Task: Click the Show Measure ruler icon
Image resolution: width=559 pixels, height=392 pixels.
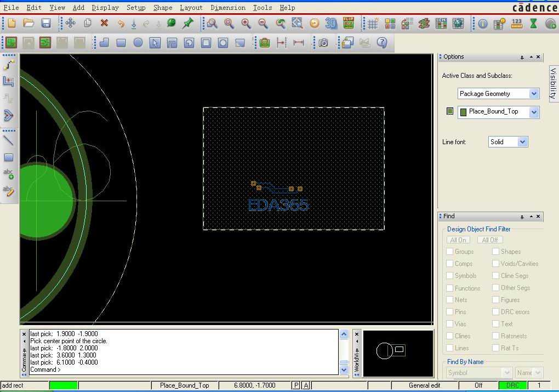Action: click(x=516, y=24)
